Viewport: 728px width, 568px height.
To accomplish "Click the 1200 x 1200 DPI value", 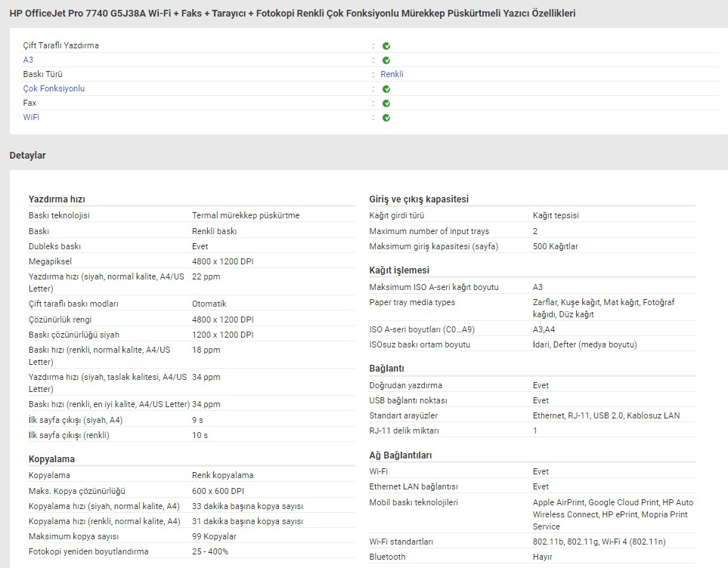I will point(223,335).
